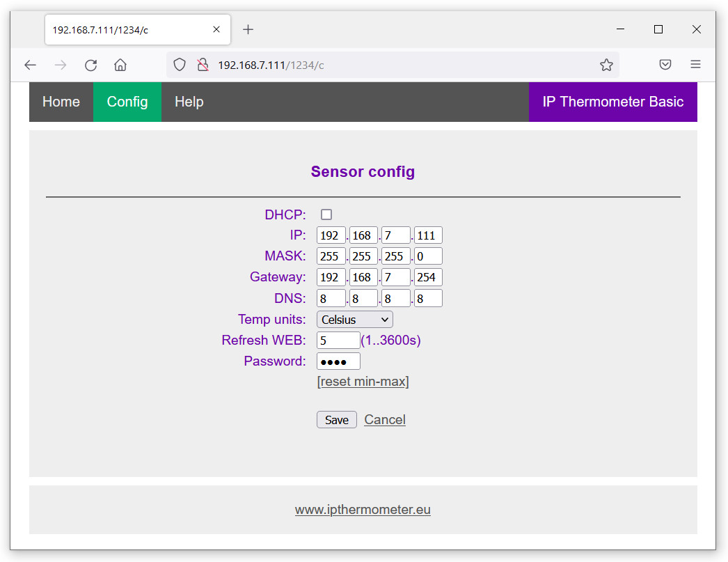Click DNS third octet field

click(x=395, y=298)
